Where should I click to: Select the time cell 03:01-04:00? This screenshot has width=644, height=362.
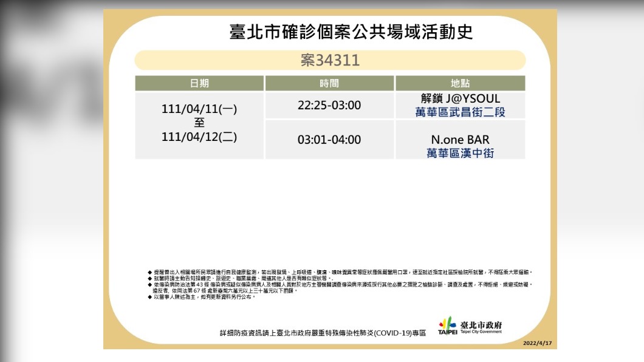(329, 140)
